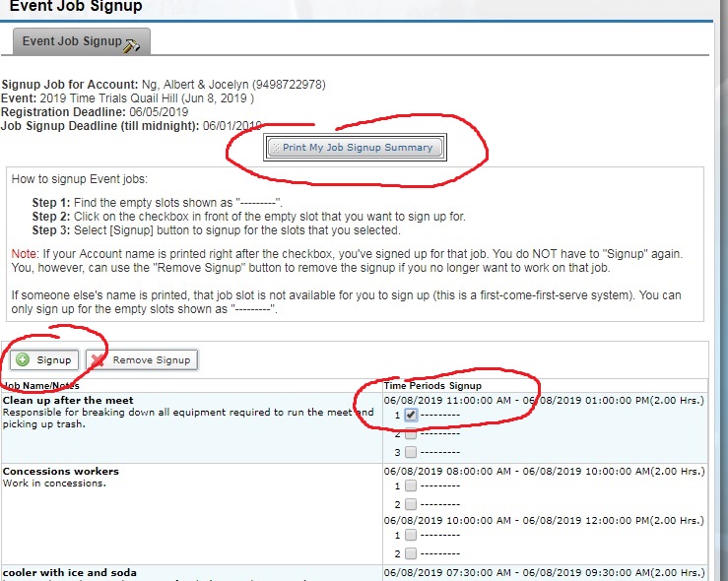Uncheck slot 1 for Clean up after the meet

point(411,416)
